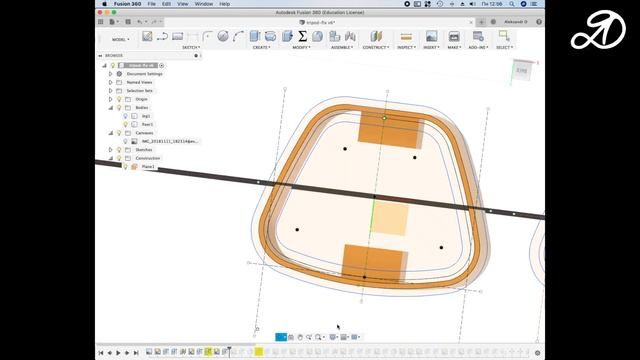Open the SKETCH dropdown menu
Viewport: 640px width, 360px height.
[x=191, y=47]
